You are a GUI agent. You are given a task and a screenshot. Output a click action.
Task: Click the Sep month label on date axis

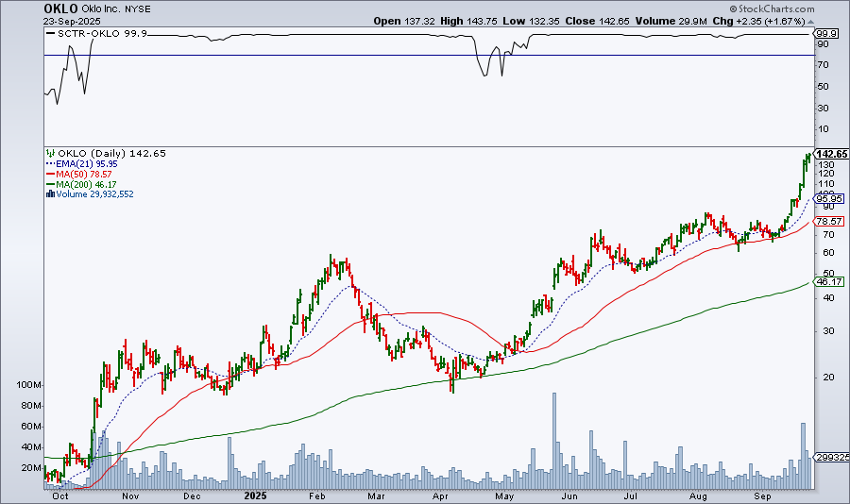coord(764,495)
